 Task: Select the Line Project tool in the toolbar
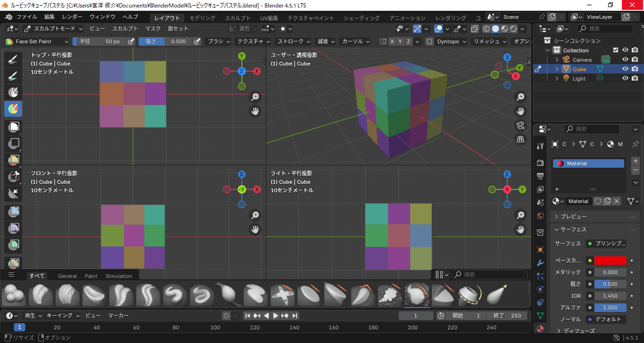click(13, 193)
